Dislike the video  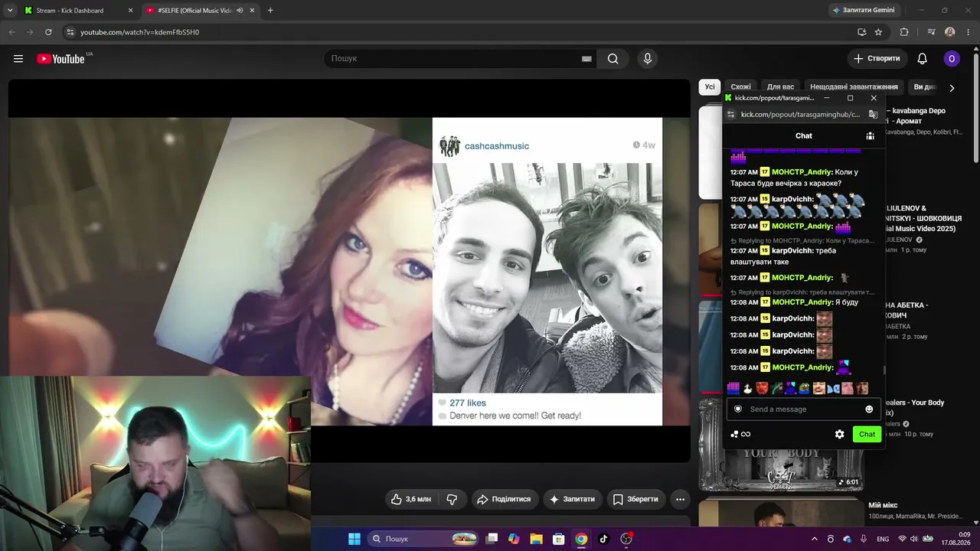tap(452, 499)
